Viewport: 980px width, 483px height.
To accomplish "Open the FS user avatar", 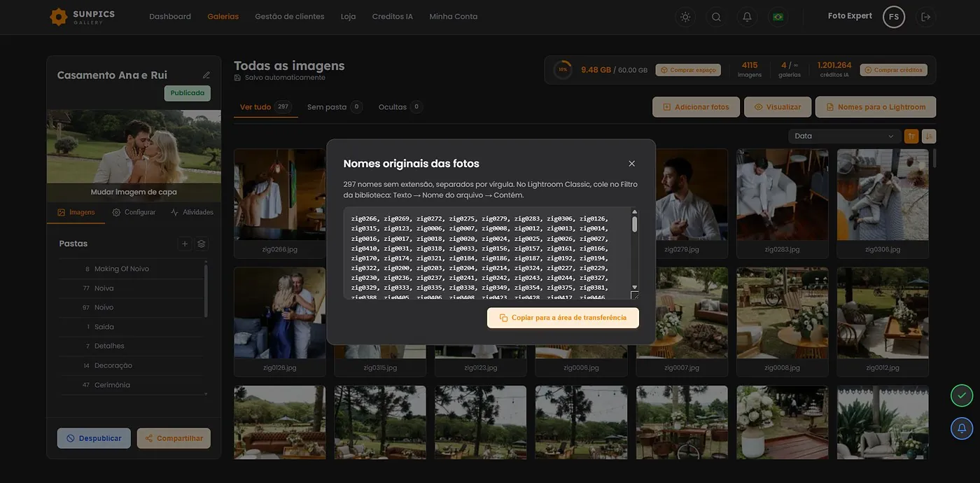I will (894, 17).
